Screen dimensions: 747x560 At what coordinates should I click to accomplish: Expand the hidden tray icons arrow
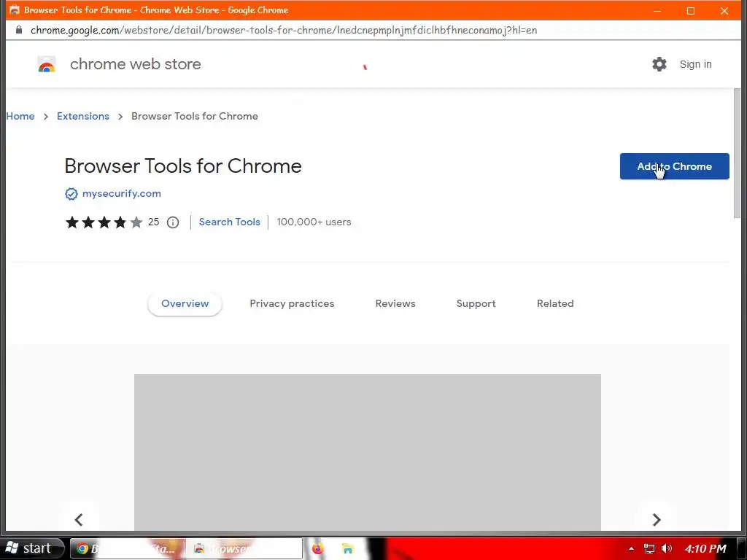tap(631, 548)
